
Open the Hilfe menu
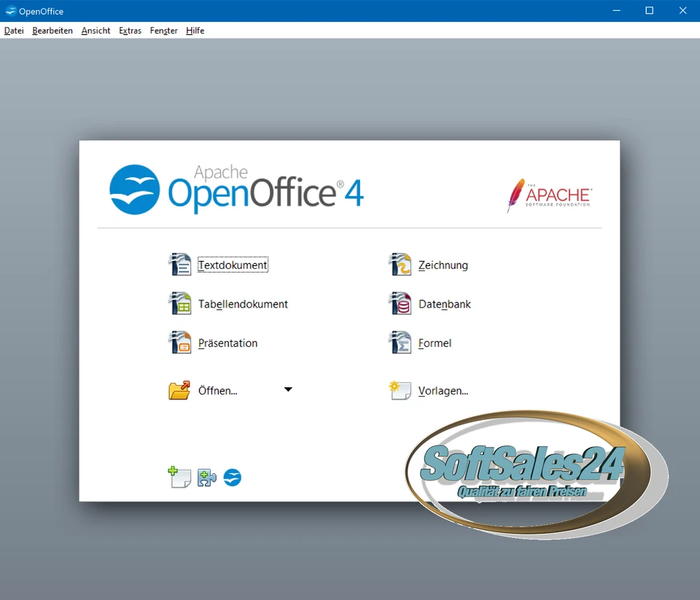tap(195, 31)
